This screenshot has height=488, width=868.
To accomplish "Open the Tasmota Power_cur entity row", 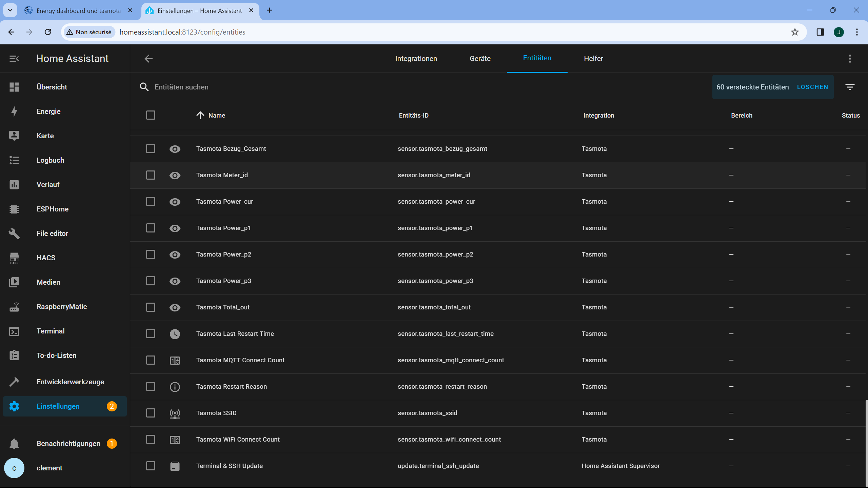I will (498, 202).
